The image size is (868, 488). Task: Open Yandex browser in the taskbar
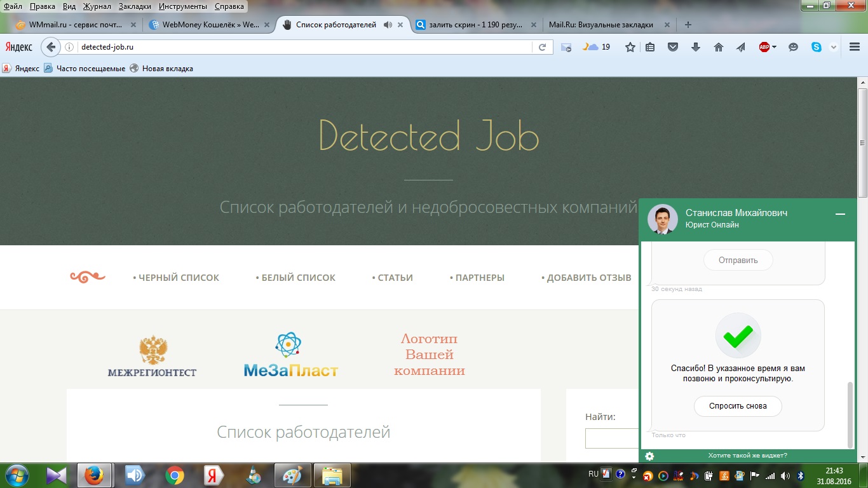point(214,475)
